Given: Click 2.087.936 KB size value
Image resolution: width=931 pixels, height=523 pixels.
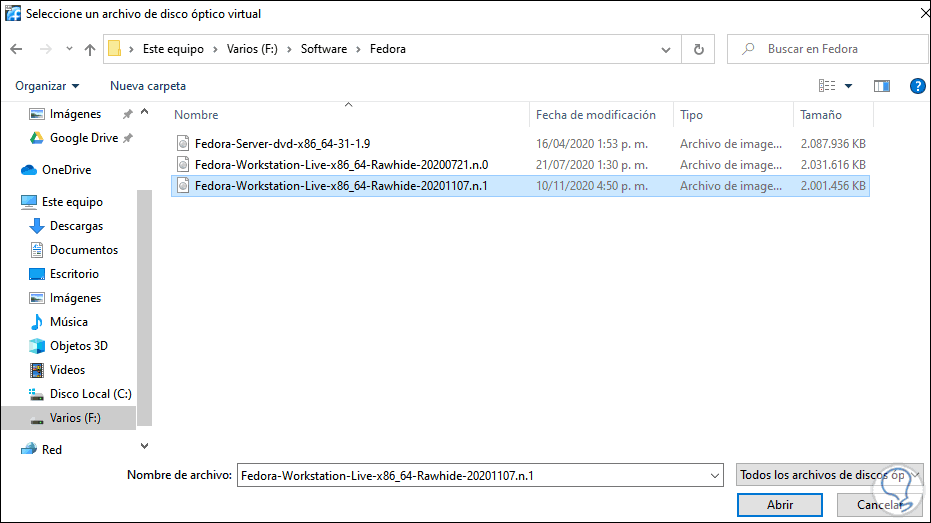Looking at the screenshot, I should 832,144.
